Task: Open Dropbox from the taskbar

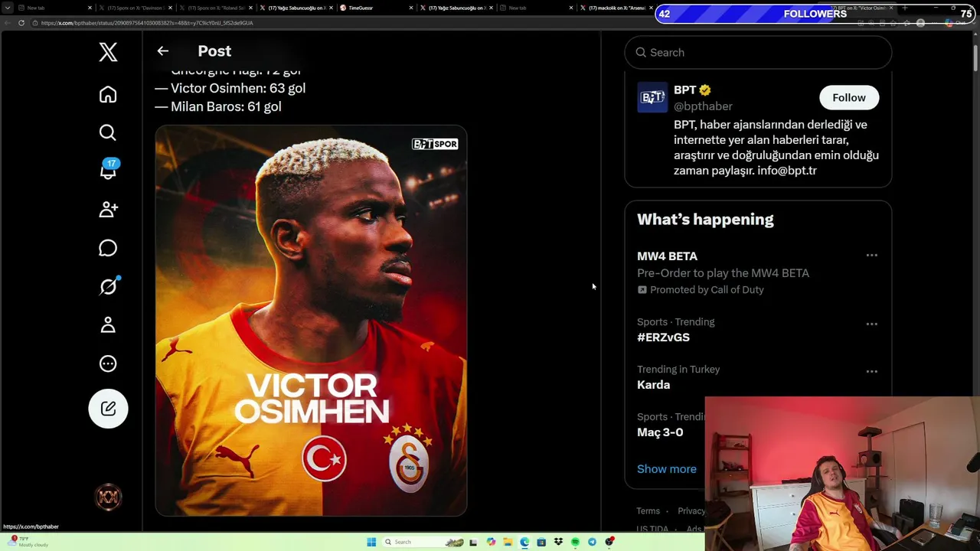Action: [x=558, y=542]
